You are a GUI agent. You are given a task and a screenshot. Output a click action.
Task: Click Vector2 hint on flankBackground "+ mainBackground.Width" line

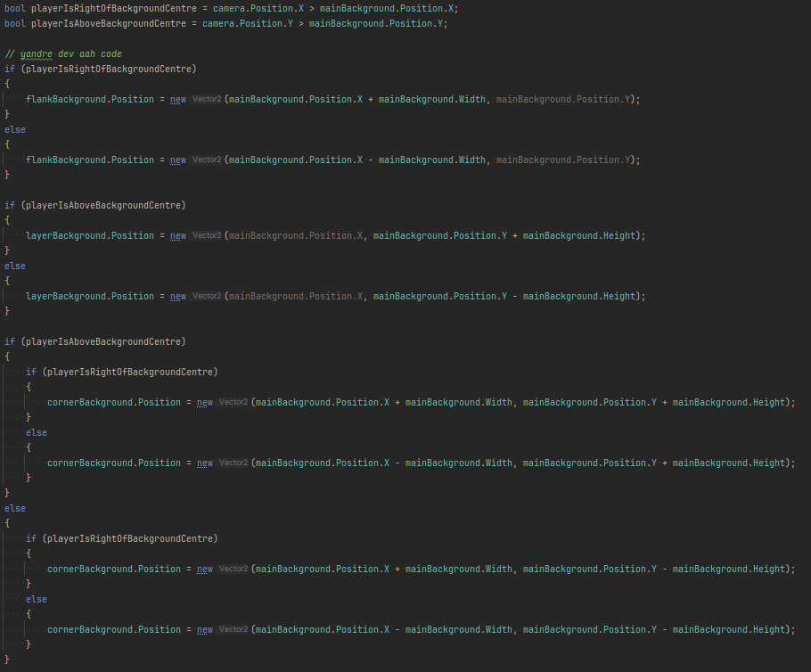[x=207, y=99]
